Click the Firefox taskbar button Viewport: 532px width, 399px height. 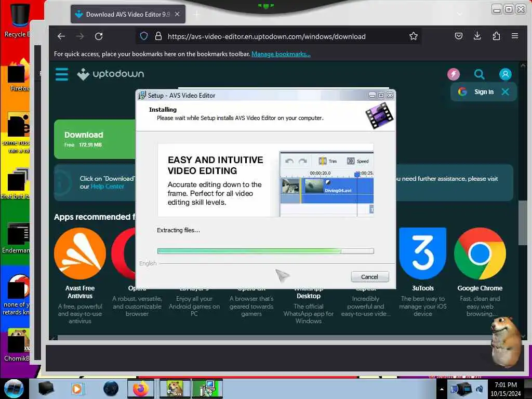pos(141,389)
